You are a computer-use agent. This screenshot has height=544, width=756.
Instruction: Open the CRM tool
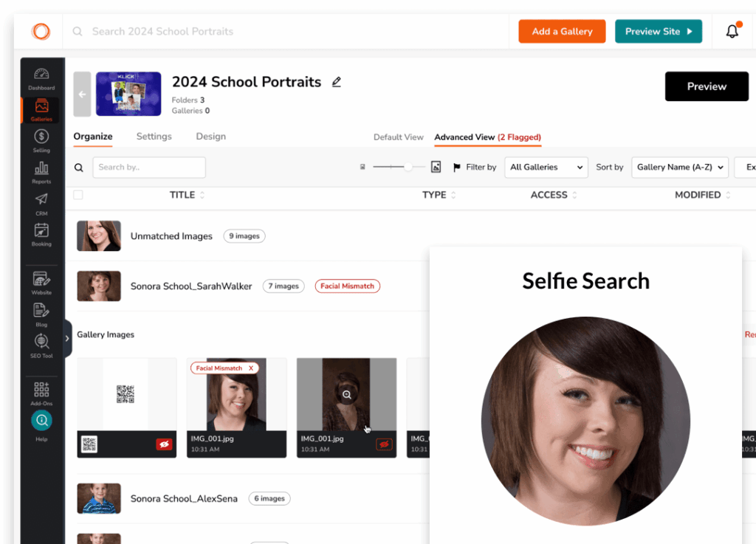pos(41,201)
